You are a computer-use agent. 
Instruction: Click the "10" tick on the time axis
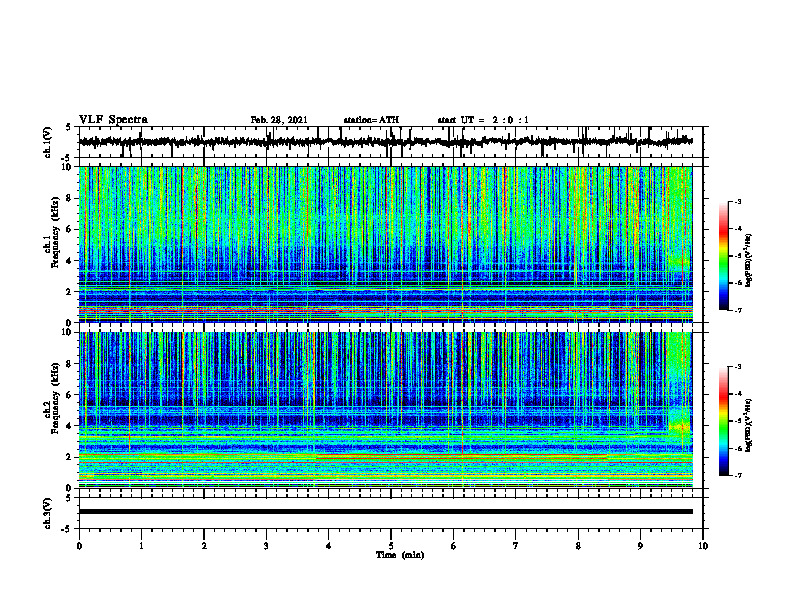(703, 546)
